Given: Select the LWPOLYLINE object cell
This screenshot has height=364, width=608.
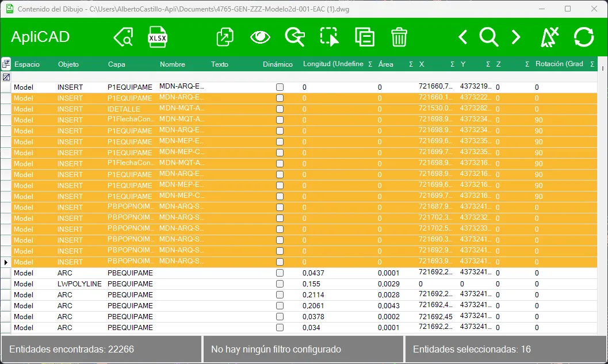Looking at the screenshot, I should (x=79, y=283).
